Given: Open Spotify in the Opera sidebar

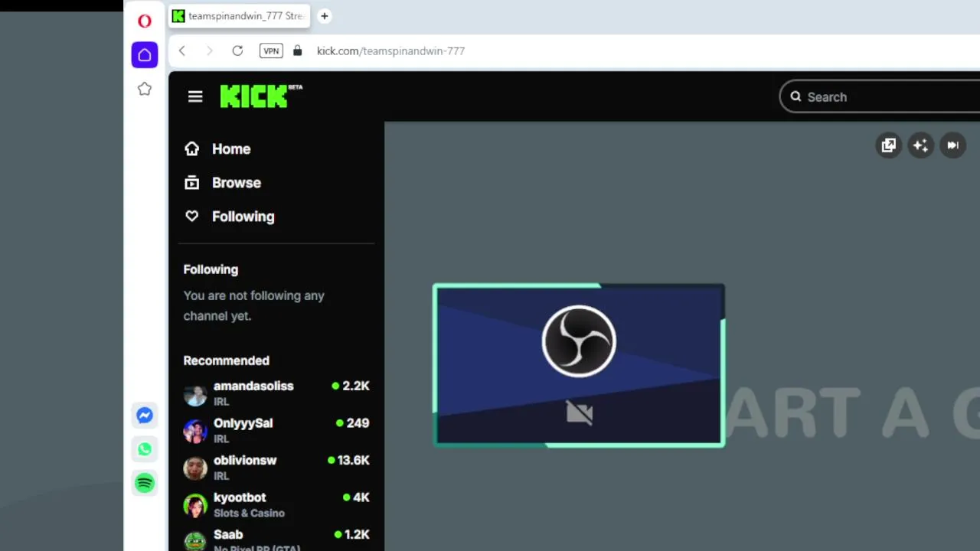Looking at the screenshot, I should (144, 483).
